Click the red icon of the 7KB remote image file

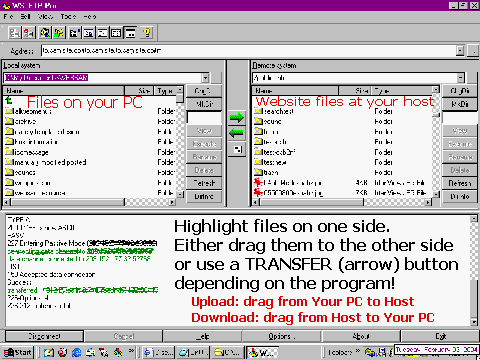point(258,192)
